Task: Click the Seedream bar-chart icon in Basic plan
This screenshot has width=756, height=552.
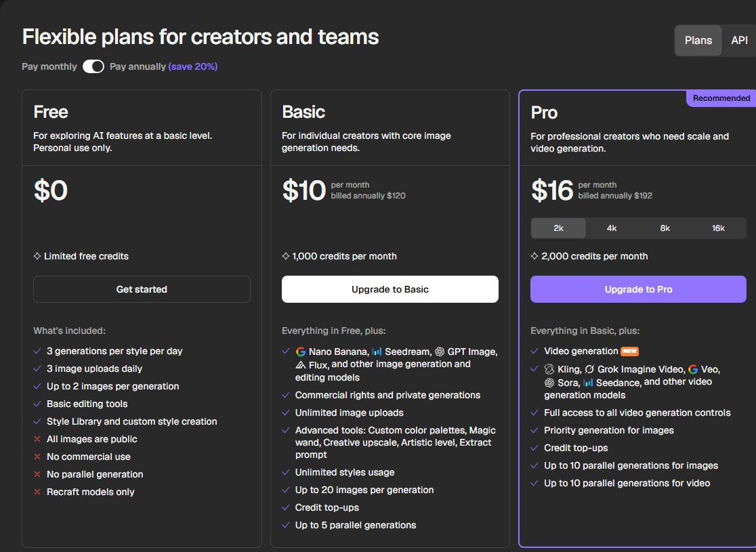Action: (x=377, y=352)
